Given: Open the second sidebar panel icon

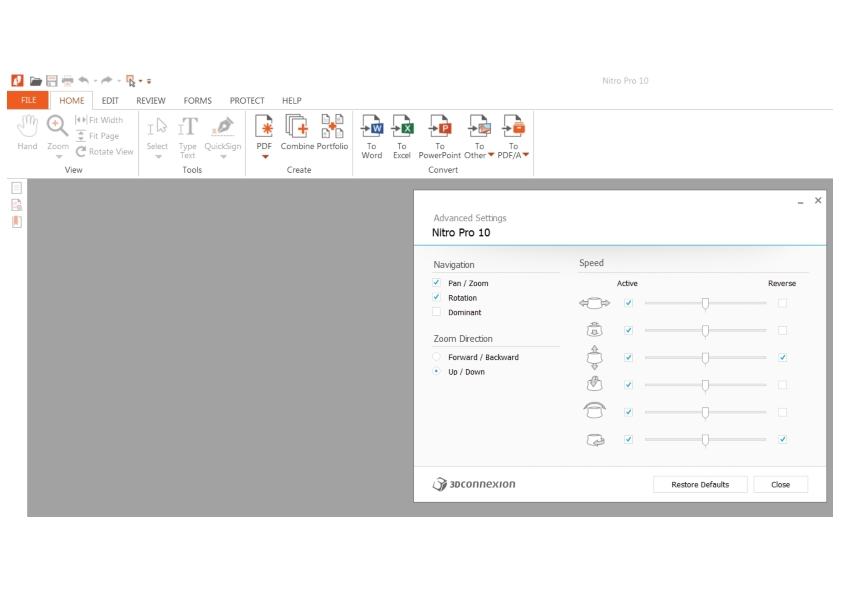Looking at the screenshot, I should pos(17,205).
